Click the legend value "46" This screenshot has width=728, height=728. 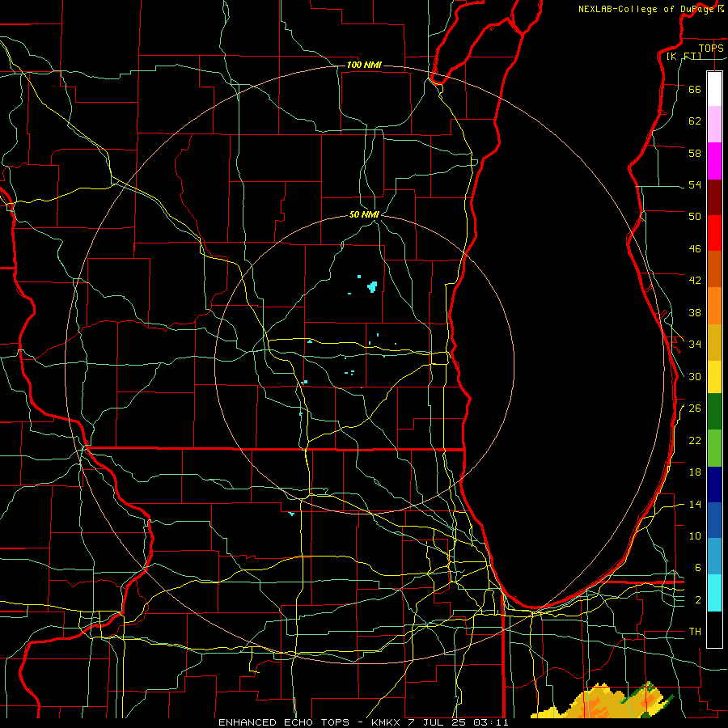695,248
